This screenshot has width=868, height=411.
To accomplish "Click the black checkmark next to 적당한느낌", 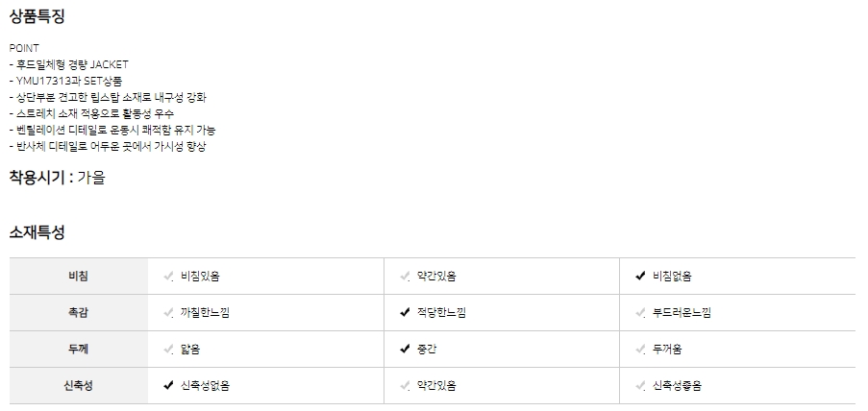I will pos(405,313).
